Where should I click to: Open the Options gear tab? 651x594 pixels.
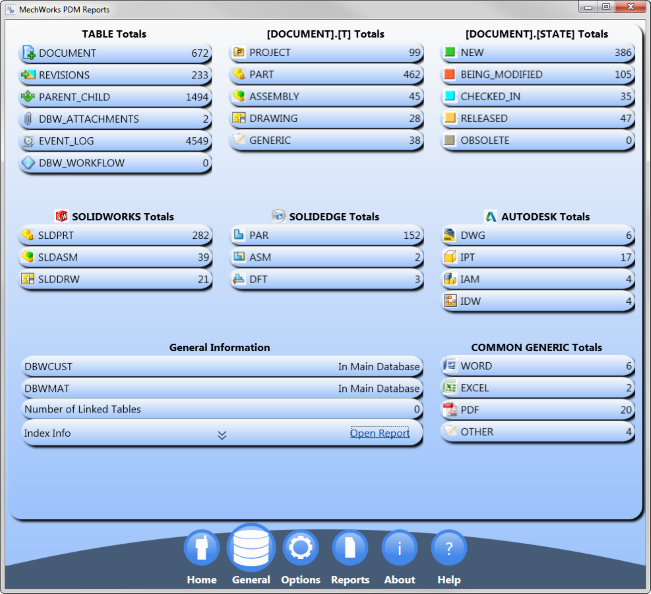pyautogui.click(x=301, y=548)
